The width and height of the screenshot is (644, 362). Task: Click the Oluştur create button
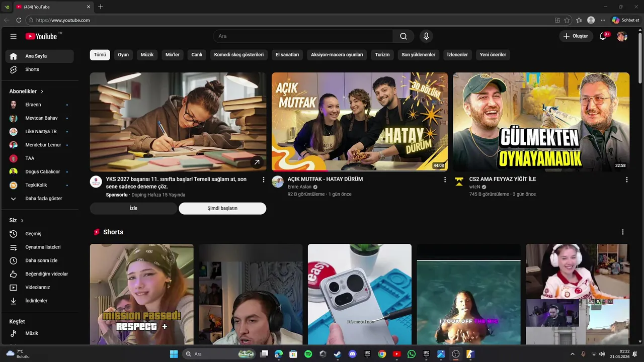coord(576,36)
